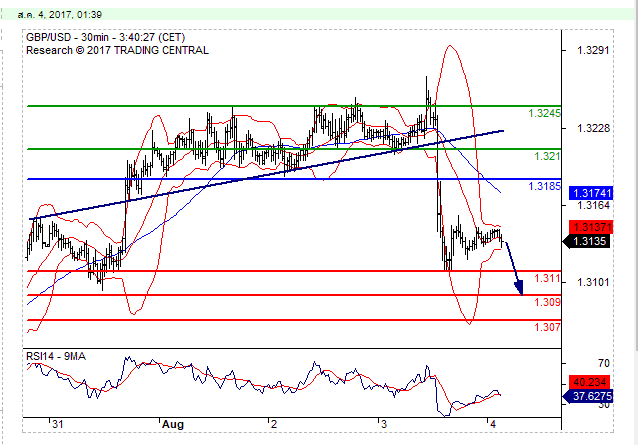638x445 pixels.
Task: Select the red 1.311 support label
Action: (x=547, y=278)
